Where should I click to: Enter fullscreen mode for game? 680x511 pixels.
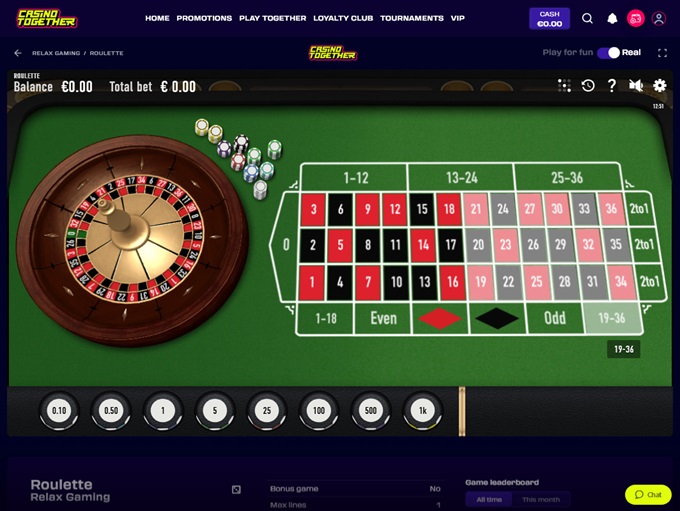[x=662, y=53]
